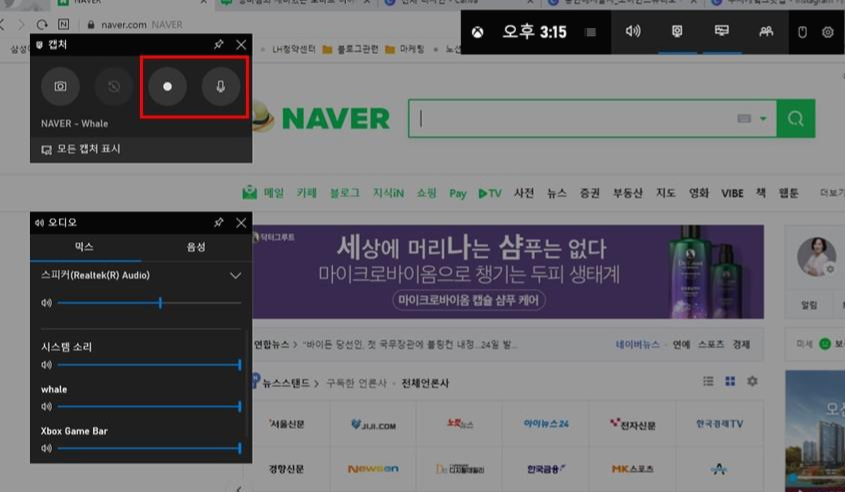Open Xbox Social from Game Bar

tap(766, 31)
